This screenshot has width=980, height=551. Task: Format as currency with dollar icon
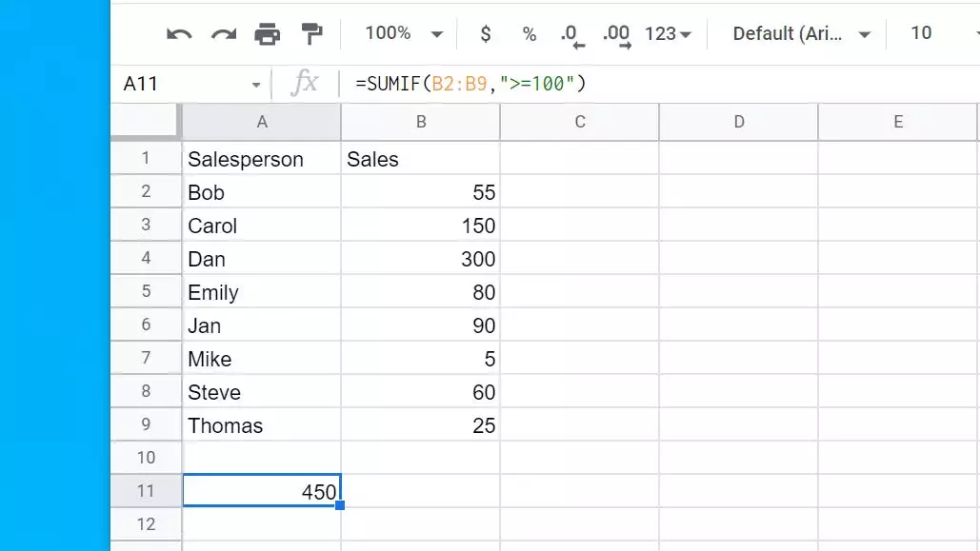click(x=486, y=34)
